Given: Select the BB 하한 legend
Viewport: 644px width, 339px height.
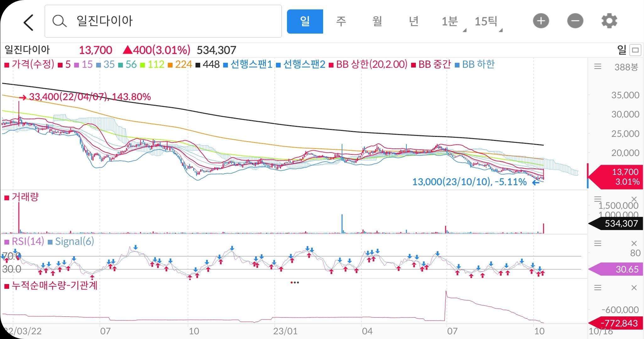Looking at the screenshot, I should coord(475,65).
